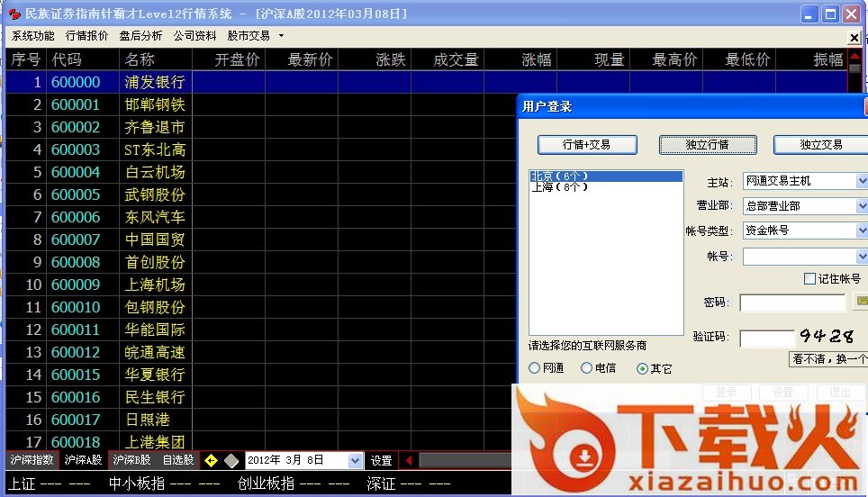Click the 行情+交易 button
The width and height of the screenshot is (868, 497).
coord(587,145)
